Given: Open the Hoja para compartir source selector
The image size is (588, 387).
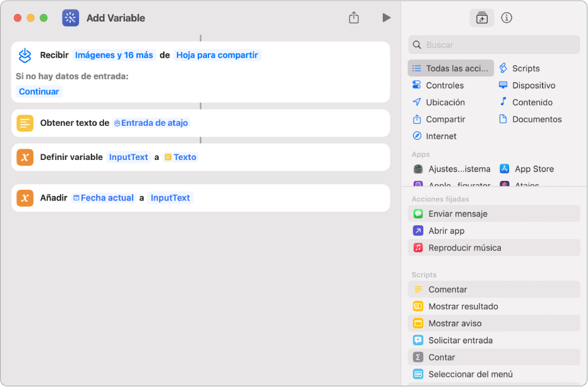Looking at the screenshot, I should pos(217,55).
